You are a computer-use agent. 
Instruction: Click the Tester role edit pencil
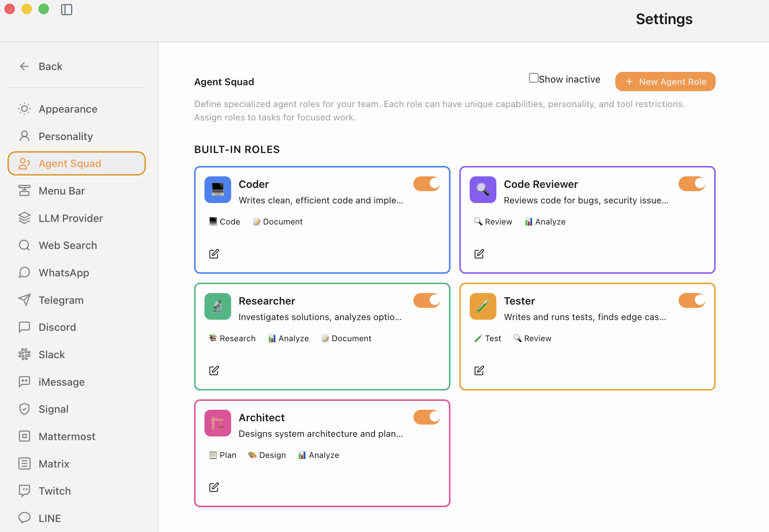coord(479,370)
